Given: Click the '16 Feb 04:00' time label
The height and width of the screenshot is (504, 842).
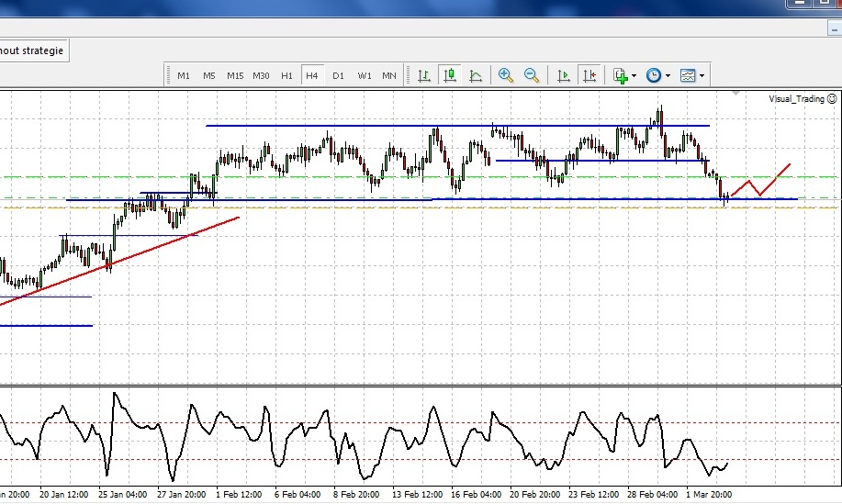Looking at the screenshot, I should click(476, 494).
